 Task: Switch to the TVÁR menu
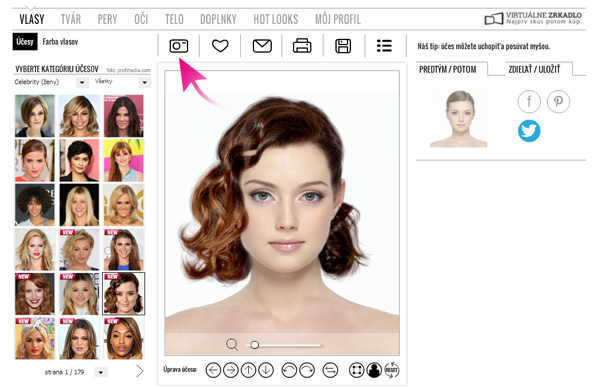71,19
